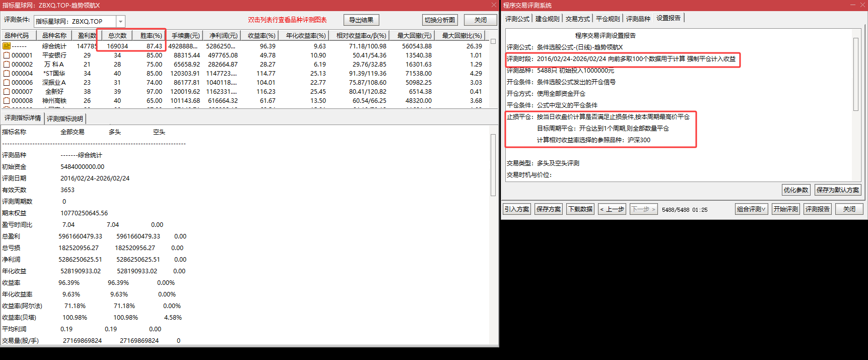Select the 平安银行 name cell
The width and height of the screenshot is (868, 360).
click(x=54, y=55)
